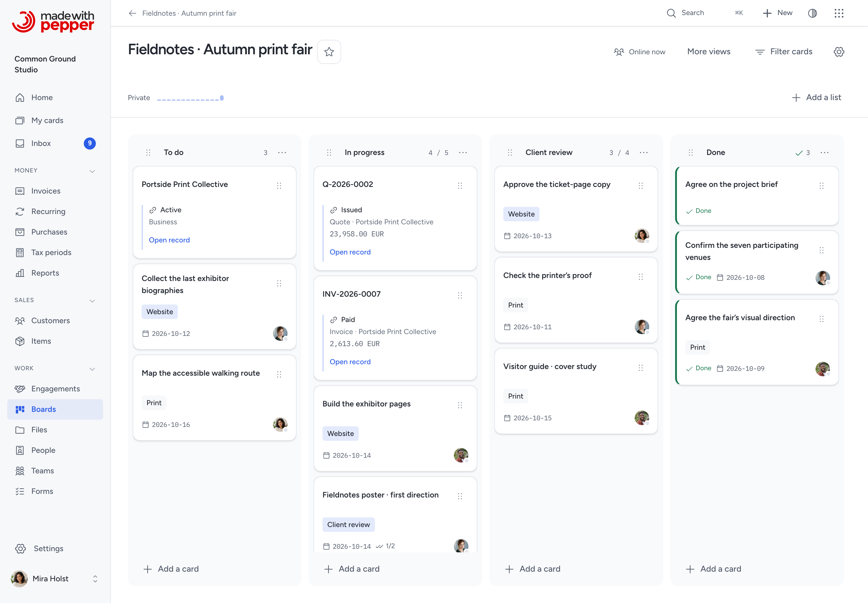Screen dimensions: 868x603
Task: Click avatar on Visitor guide cover study card
Action: pos(642,418)
